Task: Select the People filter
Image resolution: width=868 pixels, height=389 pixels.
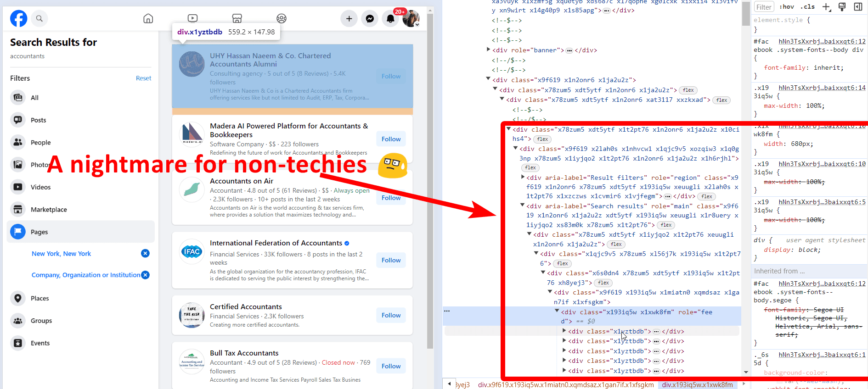Action: [81, 143]
